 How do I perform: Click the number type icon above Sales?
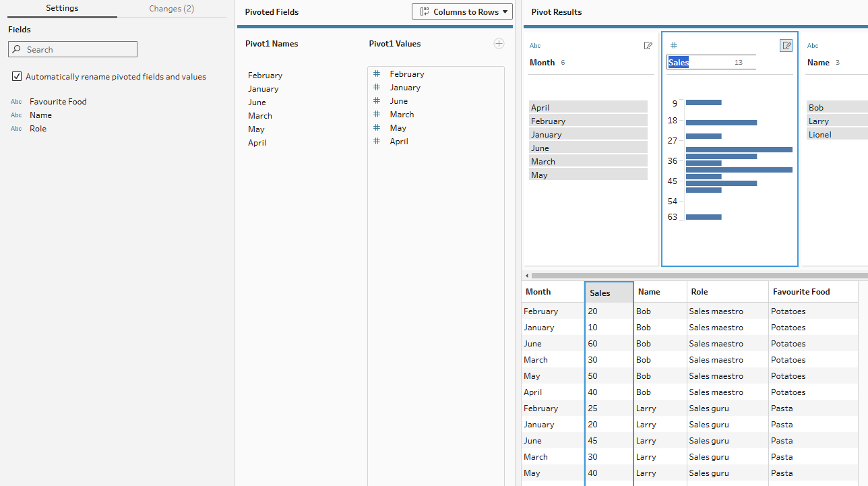click(x=673, y=46)
